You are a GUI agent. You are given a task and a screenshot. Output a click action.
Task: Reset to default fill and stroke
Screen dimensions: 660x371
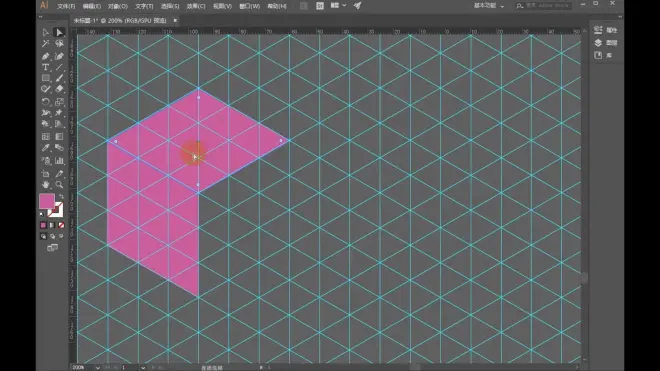(42, 214)
